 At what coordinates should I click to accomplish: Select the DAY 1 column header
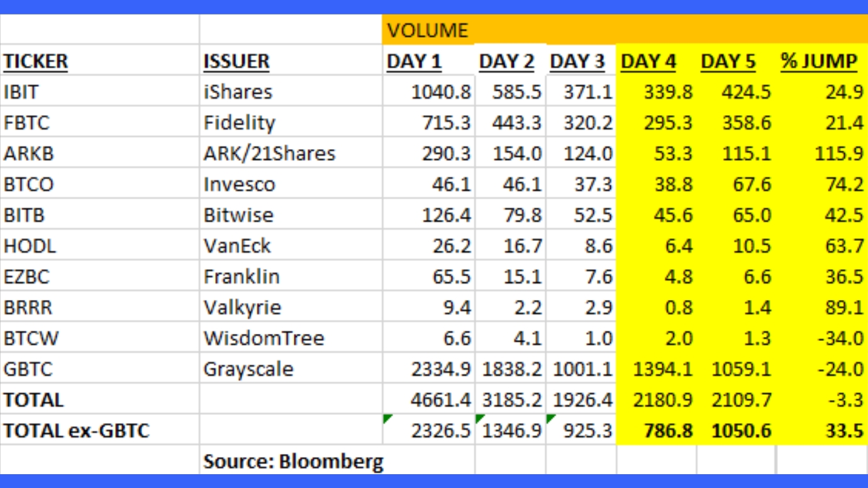[x=414, y=62]
